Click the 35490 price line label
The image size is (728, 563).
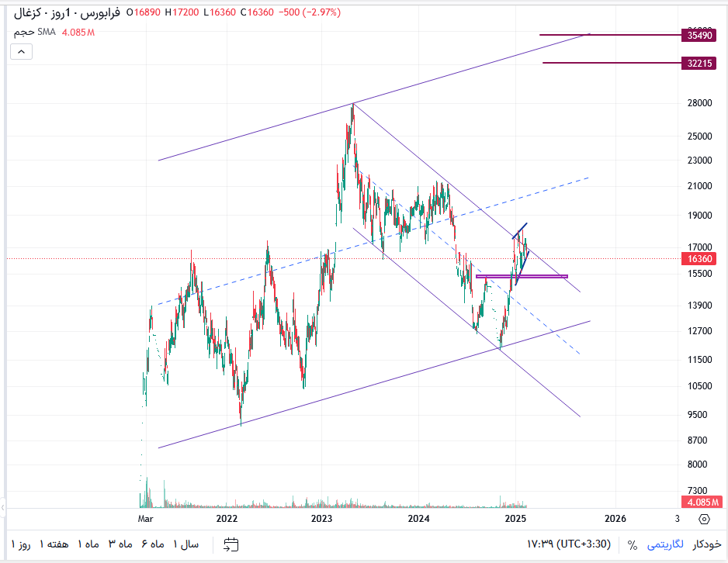point(699,35)
